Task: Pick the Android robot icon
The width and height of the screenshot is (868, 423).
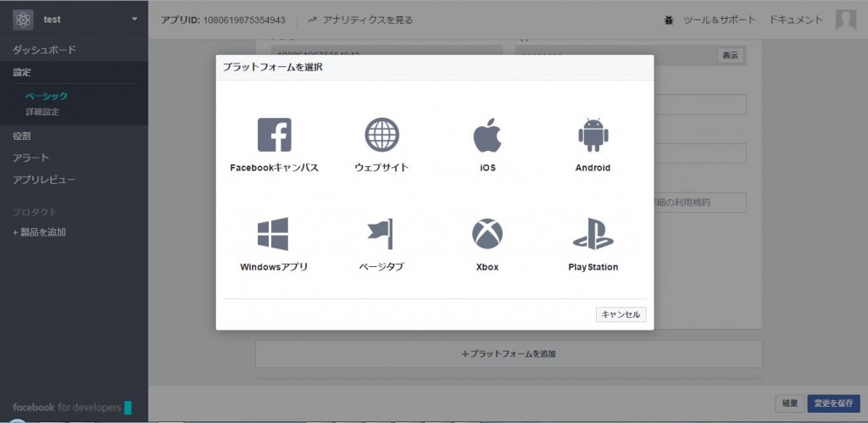Action: [593, 135]
